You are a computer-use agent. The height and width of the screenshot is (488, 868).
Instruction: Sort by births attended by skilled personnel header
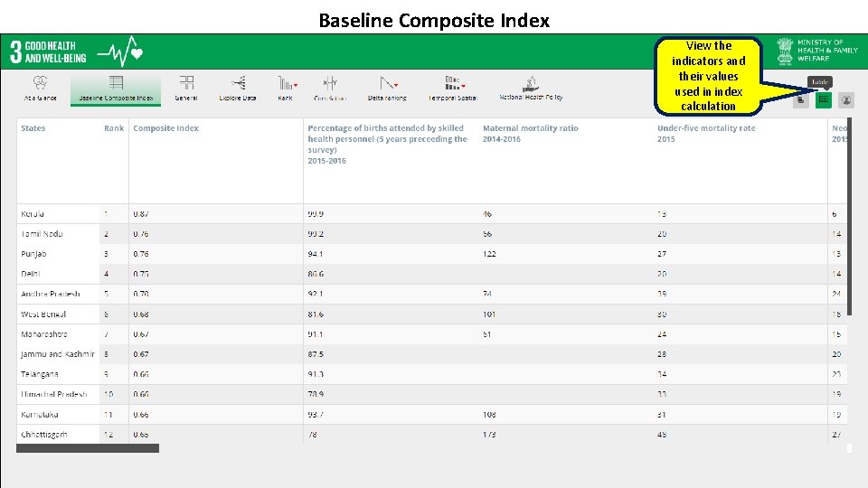point(388,145)
